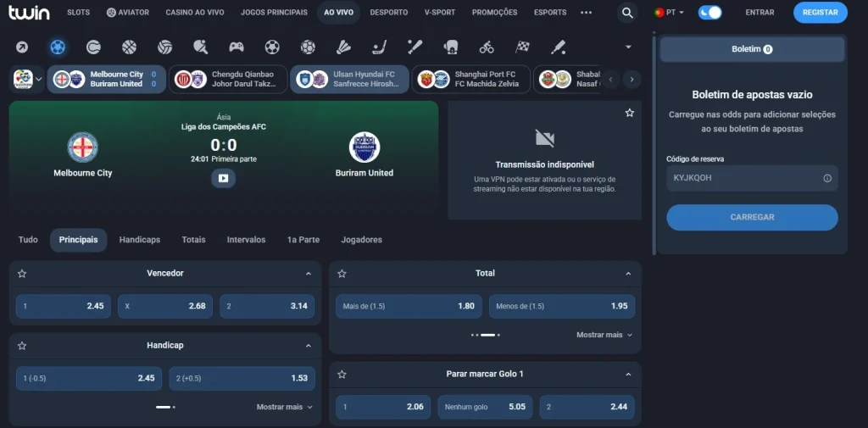Switch to the Totais tab
This screenshot has width=868, height=428.
[194, 240]
